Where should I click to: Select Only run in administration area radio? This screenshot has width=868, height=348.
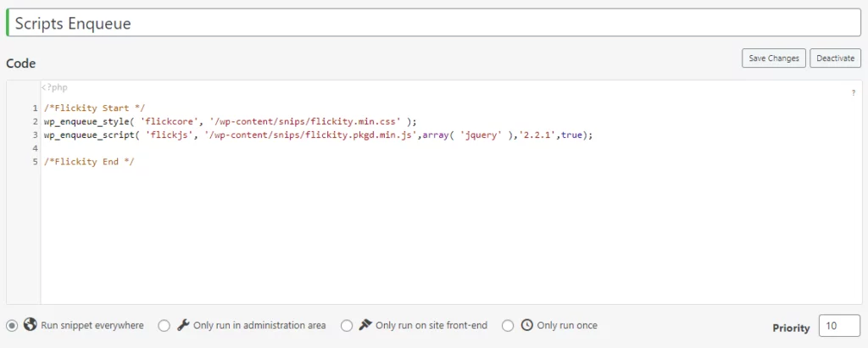pyautogui.click(x=164, y=326)
